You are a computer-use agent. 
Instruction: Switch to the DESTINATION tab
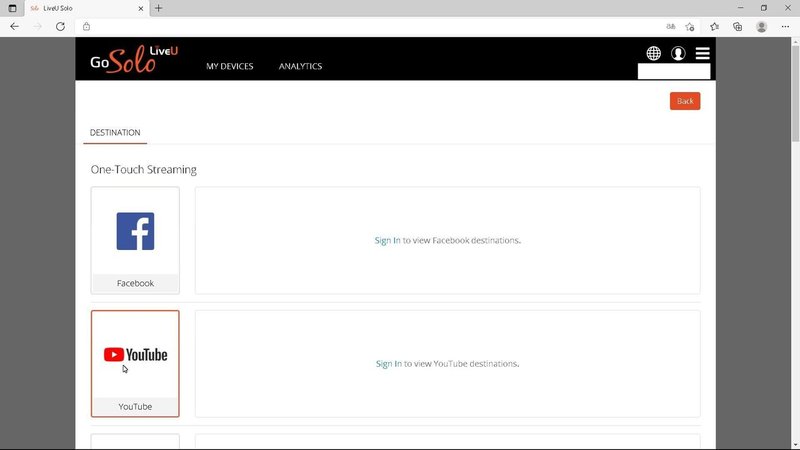click(x=115, y=133)
